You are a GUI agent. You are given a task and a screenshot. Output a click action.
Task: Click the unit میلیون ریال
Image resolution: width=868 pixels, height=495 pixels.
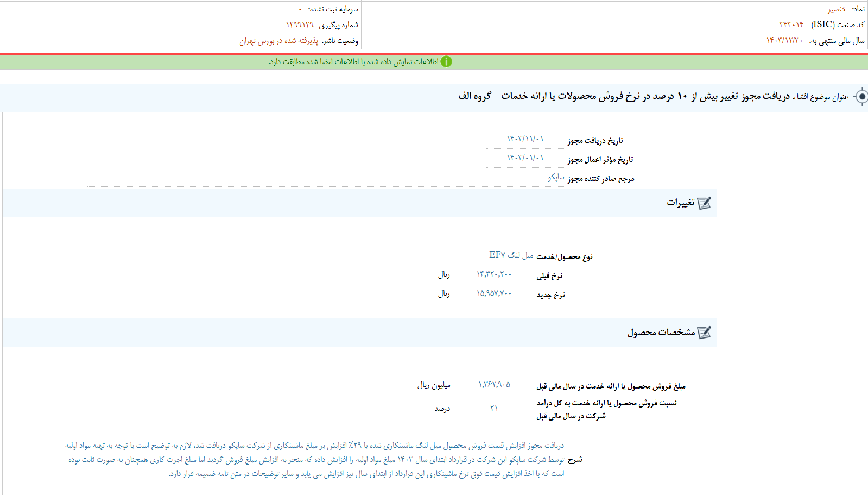tap(434, 385)
